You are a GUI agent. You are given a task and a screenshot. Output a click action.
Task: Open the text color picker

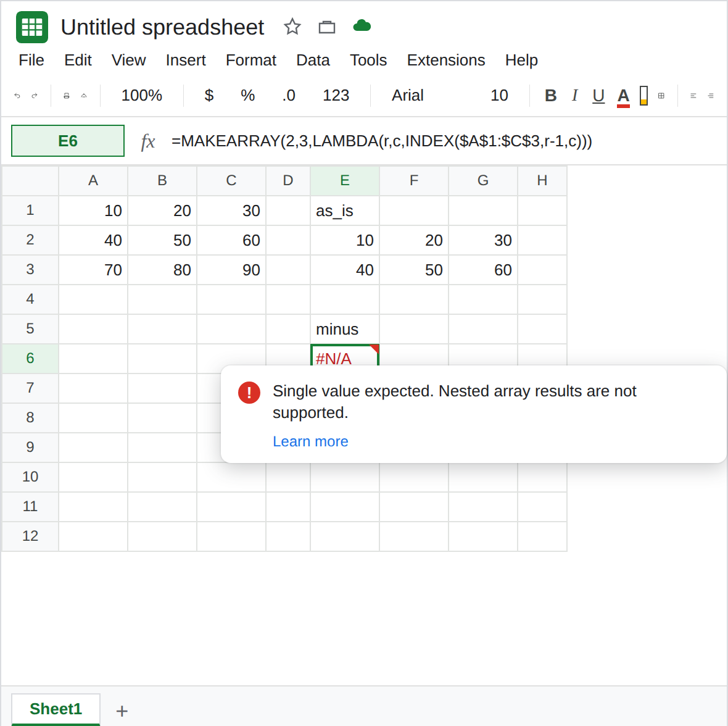[623, 96]
